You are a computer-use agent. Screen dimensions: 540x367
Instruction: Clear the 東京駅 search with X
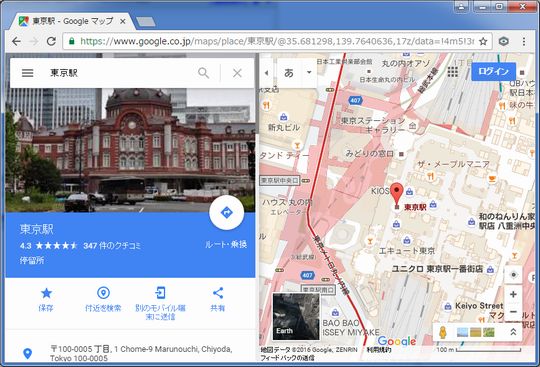237,73
